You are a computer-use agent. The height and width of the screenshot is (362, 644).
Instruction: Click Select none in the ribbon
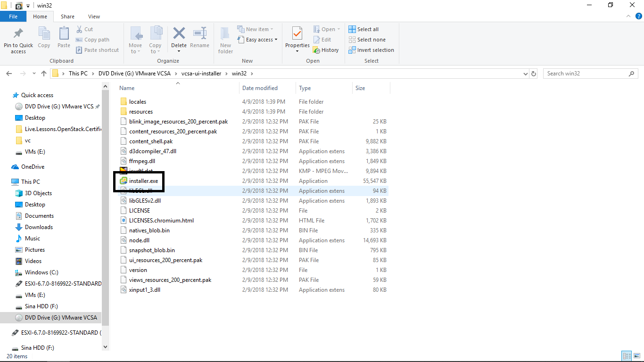[367, 40]
